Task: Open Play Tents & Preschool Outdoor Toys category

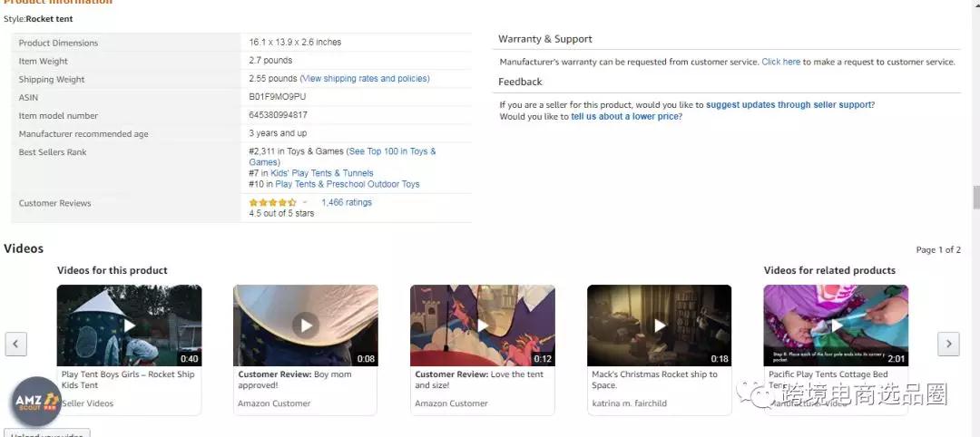Action: (x=348, y=184)
